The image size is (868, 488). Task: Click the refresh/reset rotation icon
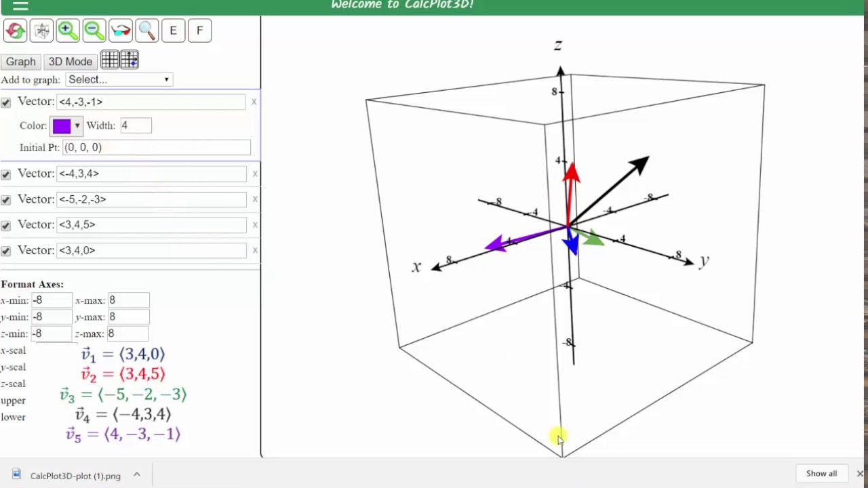[x=15, y=30]
